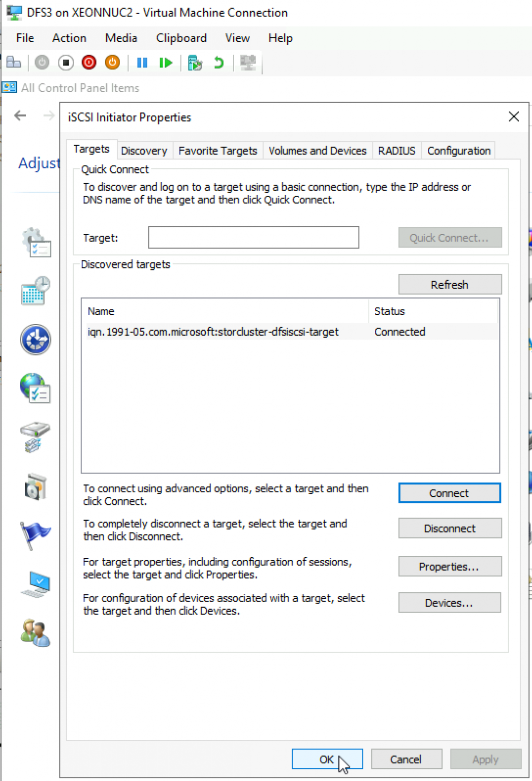This screenshot has height=781, width=532.
Task: Revert the virtual machine to last checkpoint
Action: (x=218, y=62)
